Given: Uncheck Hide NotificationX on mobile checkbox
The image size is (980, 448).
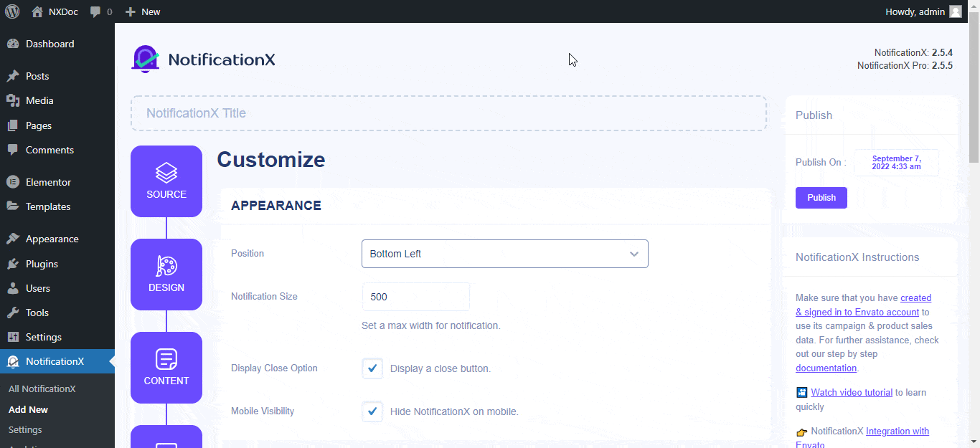Looking at the screenshot, I should click(372, 411).
